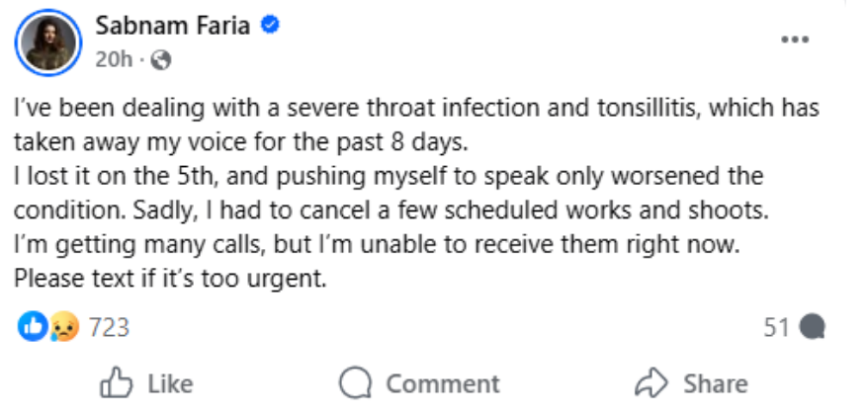Click the gray comment bubble next to 51
This screenshot has width=868, height=418.
812,327
